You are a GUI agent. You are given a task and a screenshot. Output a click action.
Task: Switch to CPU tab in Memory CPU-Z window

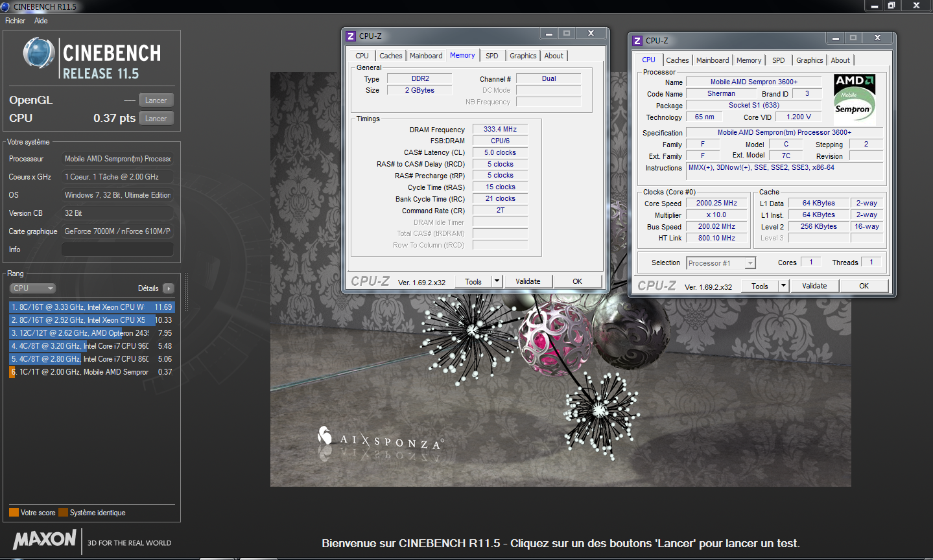point(362,56)
